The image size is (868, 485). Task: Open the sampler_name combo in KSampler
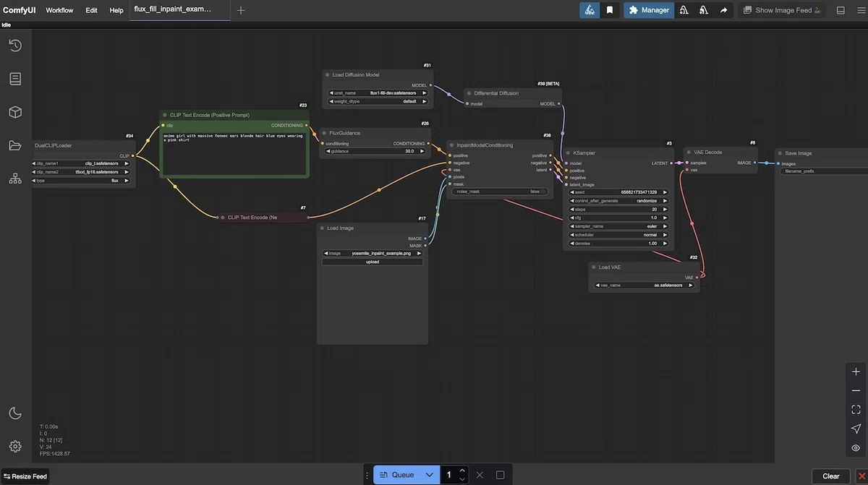coord(619,226)
